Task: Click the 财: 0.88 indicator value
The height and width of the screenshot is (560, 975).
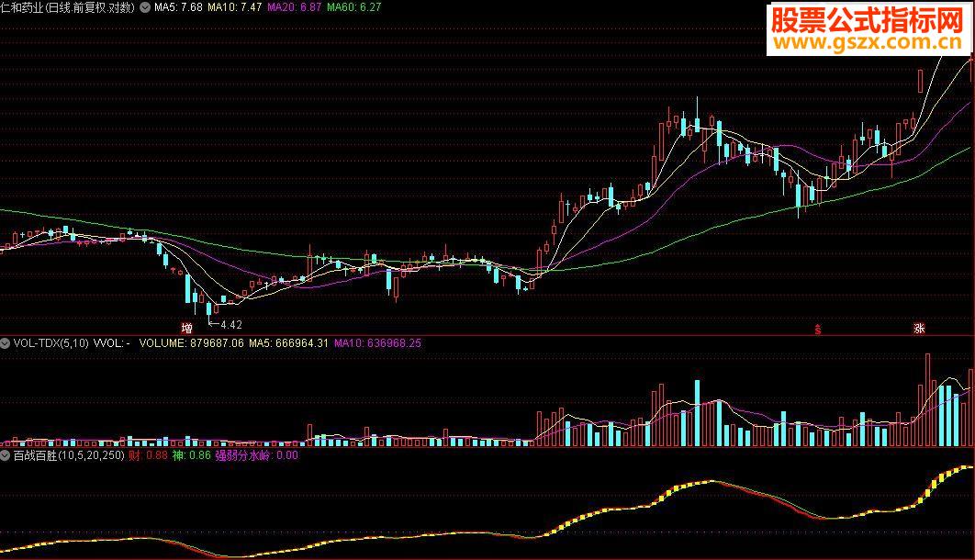Action: point(148,455)
